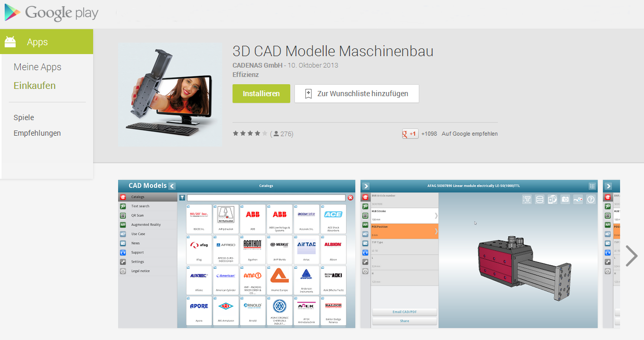Open the Spiele category
This screenshot has width=644, height=340.
(x=24, y=117)
